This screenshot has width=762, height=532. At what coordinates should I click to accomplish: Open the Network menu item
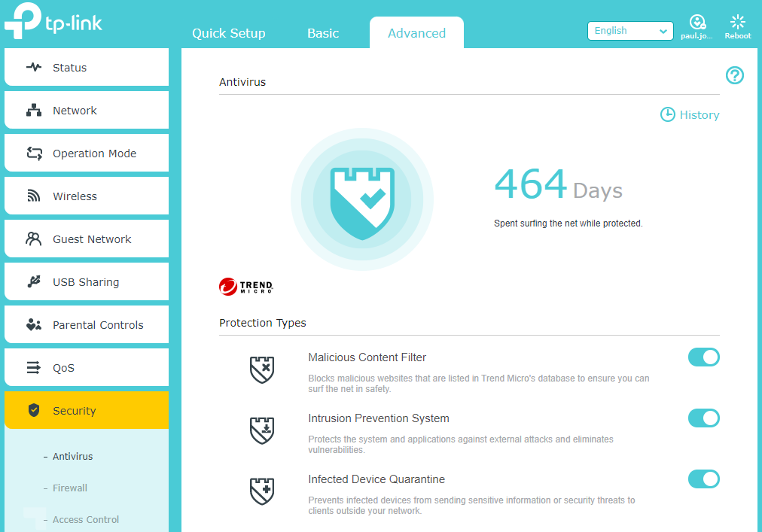[x=87, y=111]
